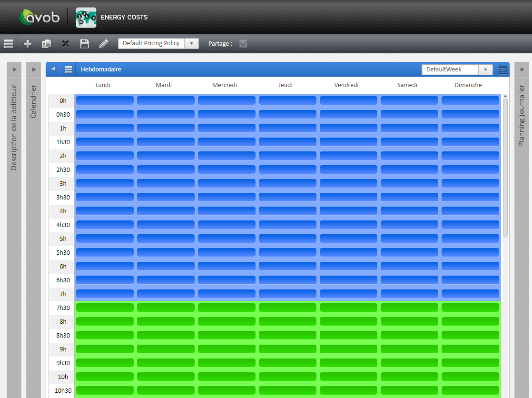Select the Jeudi column header
Viewport: 532px width, 398px height.
point(286,85)
